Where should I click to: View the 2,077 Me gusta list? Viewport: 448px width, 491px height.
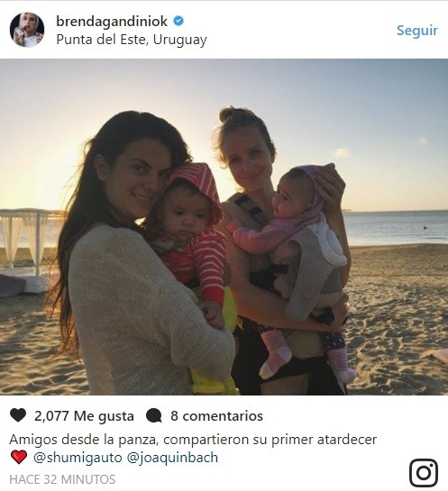point(84,416)
